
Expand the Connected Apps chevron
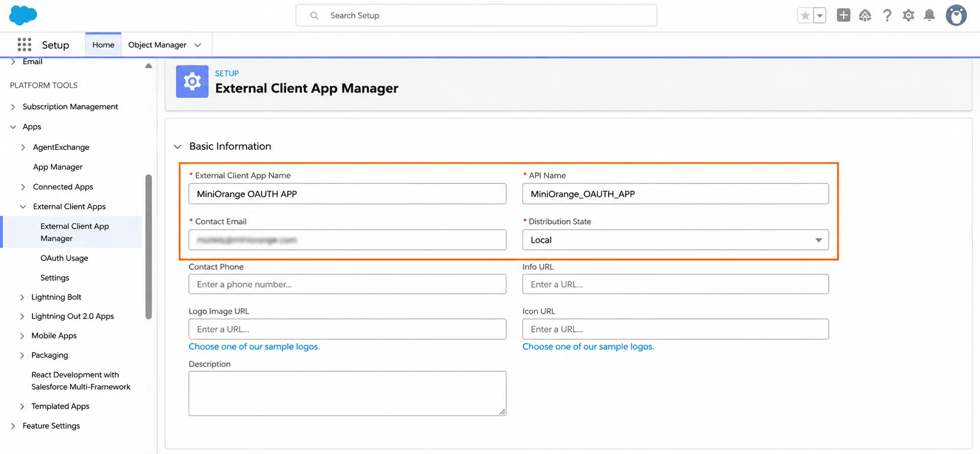tap(23, 187)
